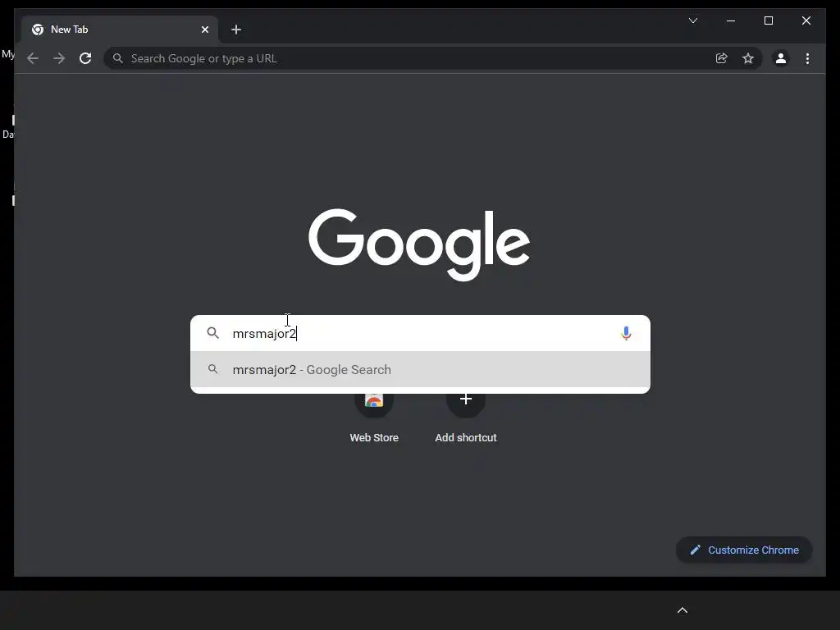Click the address bar search magnifier icon

[x=118, y=58]
